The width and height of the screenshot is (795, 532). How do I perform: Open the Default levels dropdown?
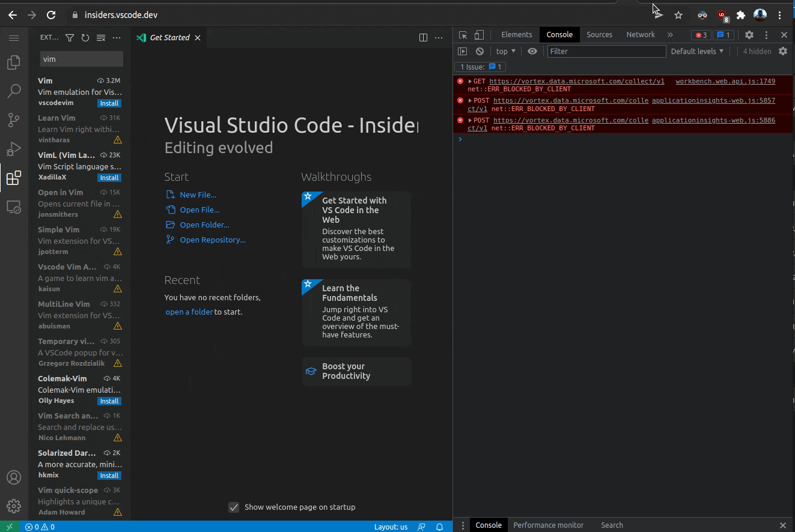click(697, 51)
